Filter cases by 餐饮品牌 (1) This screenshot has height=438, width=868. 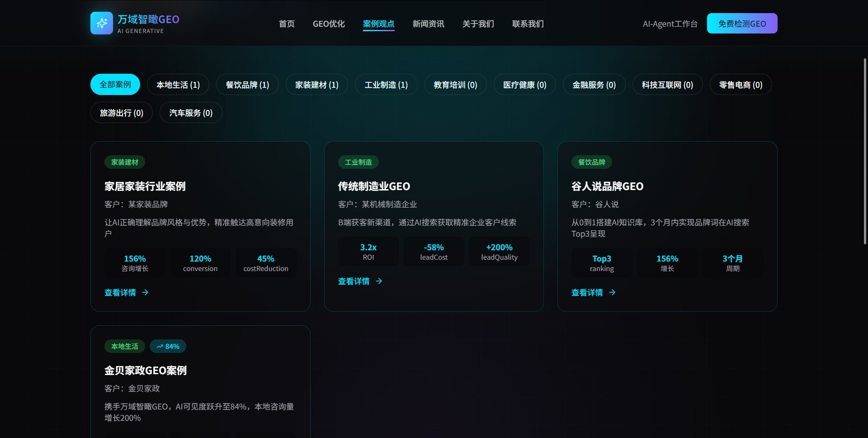pos(247,85)
